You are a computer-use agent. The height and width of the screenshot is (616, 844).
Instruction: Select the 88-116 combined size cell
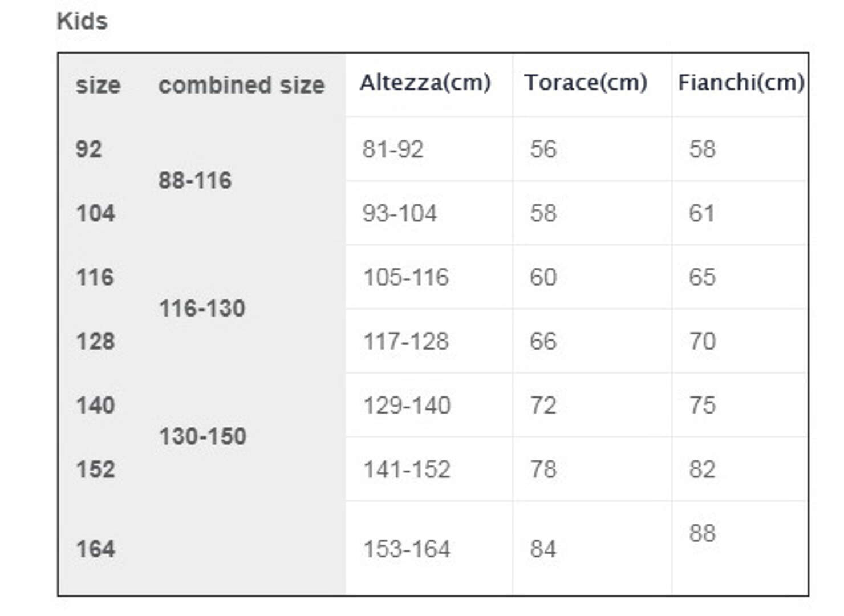point(195,180)
